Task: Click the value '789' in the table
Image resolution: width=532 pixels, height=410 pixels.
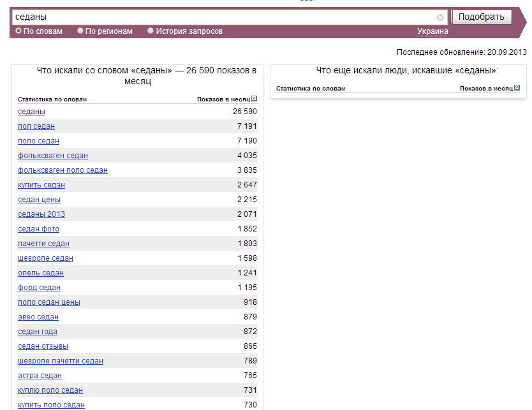Action: pos(250,361)
